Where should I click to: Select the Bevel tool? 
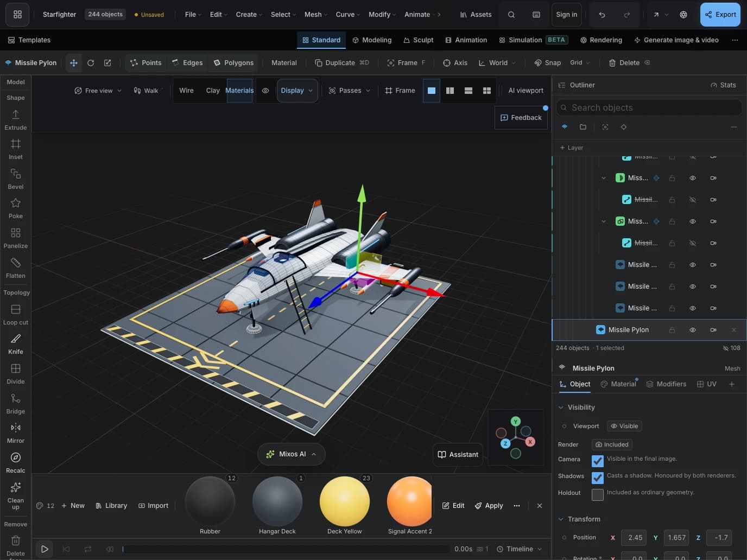click(16, 179)
